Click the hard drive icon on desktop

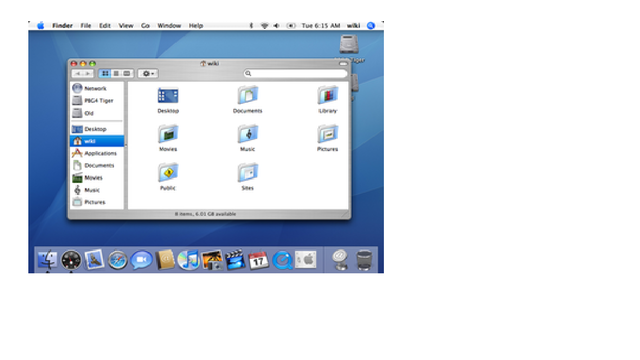click(x=349, y=44)
